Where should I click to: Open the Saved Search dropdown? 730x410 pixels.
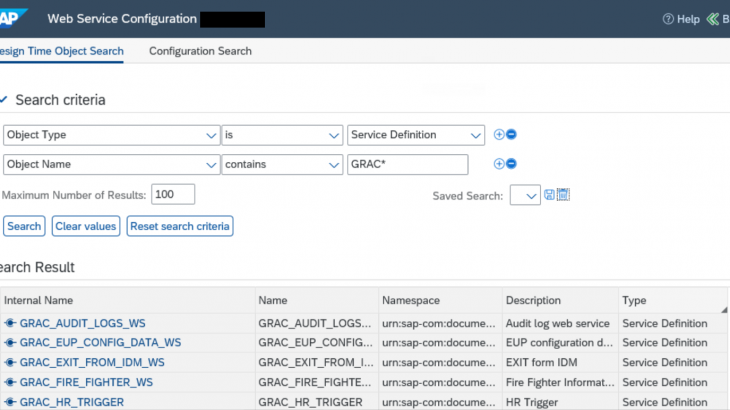[525, 195]
